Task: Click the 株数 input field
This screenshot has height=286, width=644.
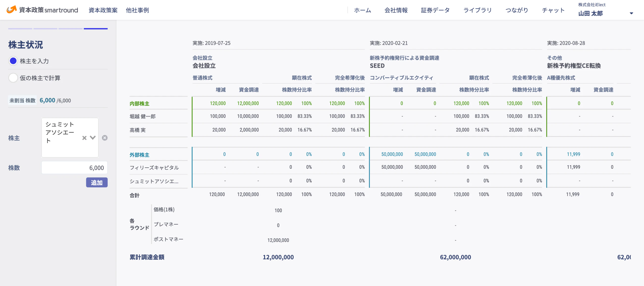Action: pyautogui.click(x=75, y=168)
